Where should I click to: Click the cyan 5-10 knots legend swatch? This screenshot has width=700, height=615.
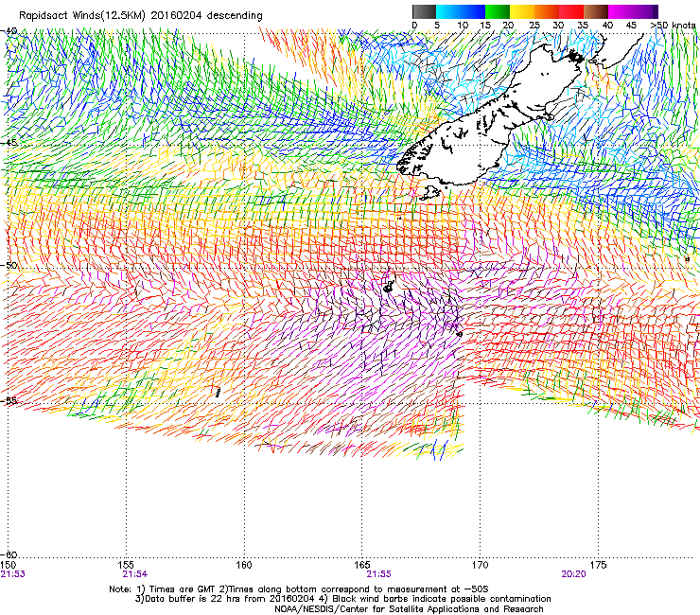[x=448, y=11]
